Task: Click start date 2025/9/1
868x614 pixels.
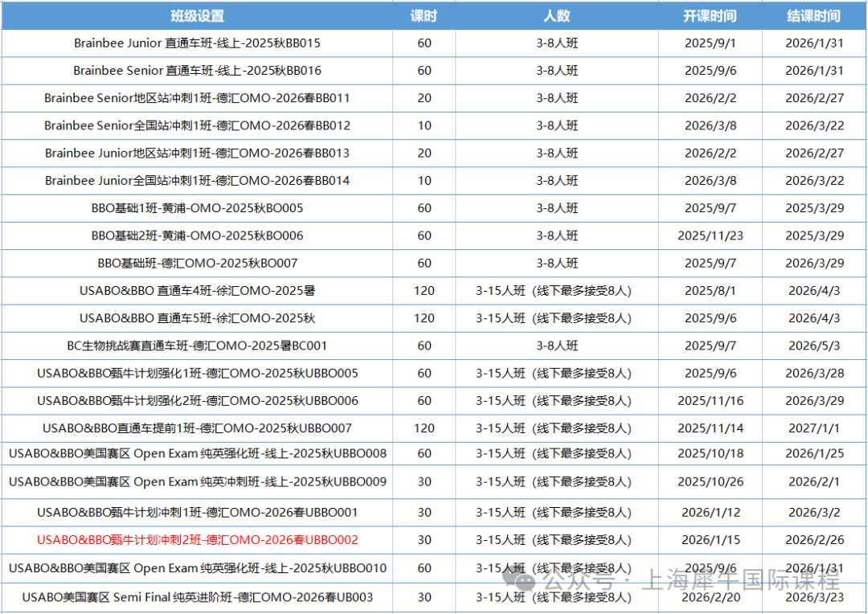Action: (710, 43)
